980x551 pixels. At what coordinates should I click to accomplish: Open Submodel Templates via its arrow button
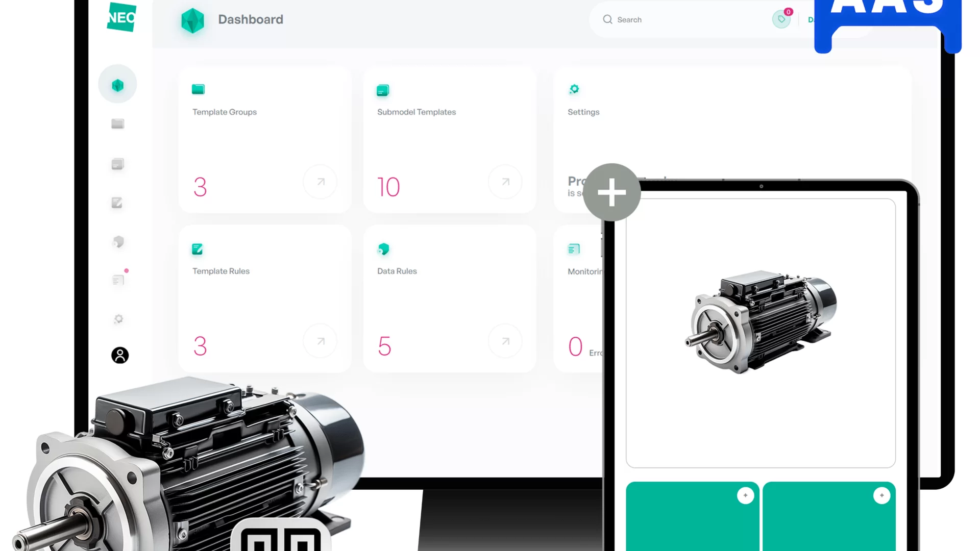tap(505, 182)
